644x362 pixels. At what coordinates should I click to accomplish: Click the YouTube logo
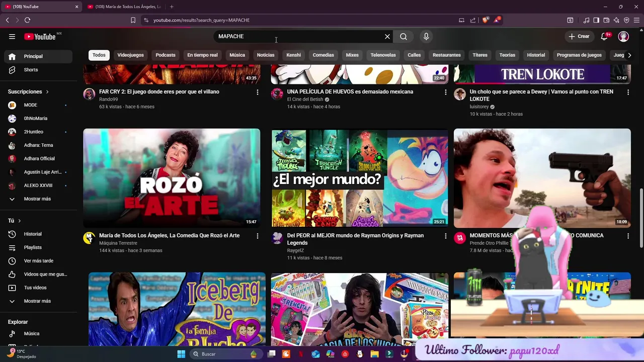[40, 37]
